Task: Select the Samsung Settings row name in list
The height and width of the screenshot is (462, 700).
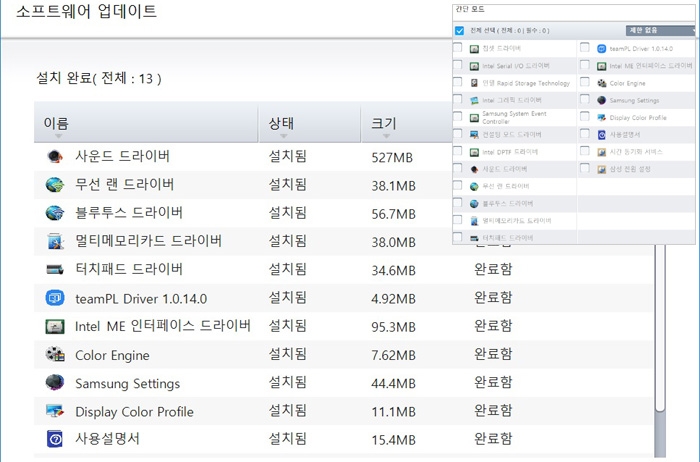Action: pos(128,383)
